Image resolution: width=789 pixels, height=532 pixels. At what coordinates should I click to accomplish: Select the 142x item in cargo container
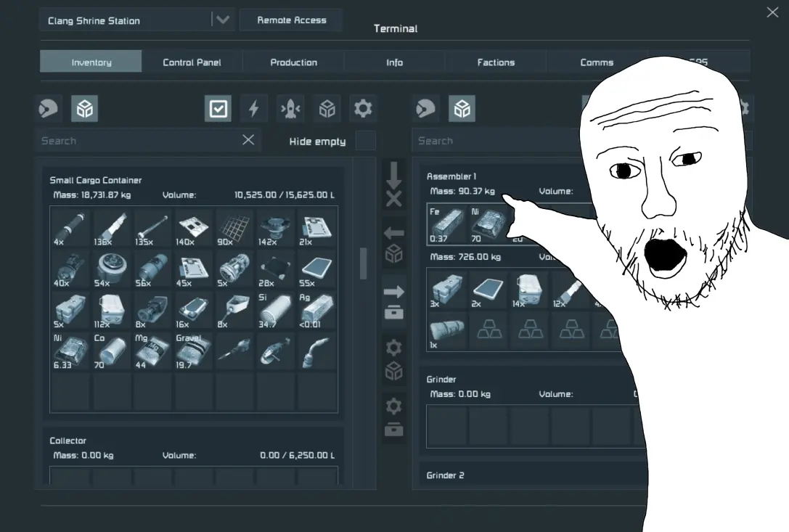tap(275, 227)
